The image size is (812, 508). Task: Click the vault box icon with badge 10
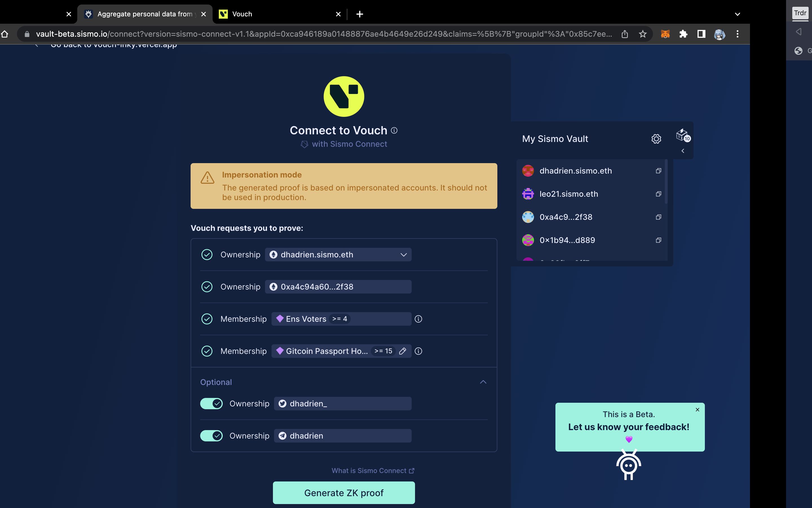(x=683, y=135)
